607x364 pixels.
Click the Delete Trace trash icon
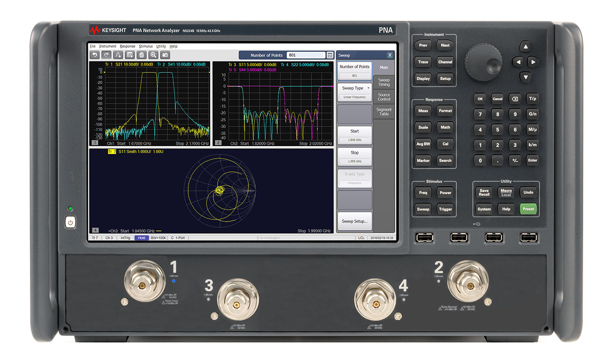pyautogui.click(x=141, y=55)
